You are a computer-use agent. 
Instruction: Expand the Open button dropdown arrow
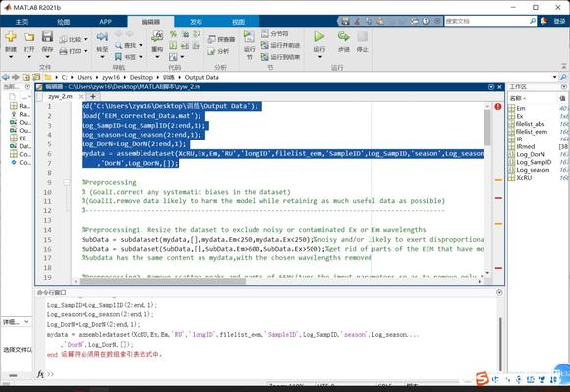point(29,57)
